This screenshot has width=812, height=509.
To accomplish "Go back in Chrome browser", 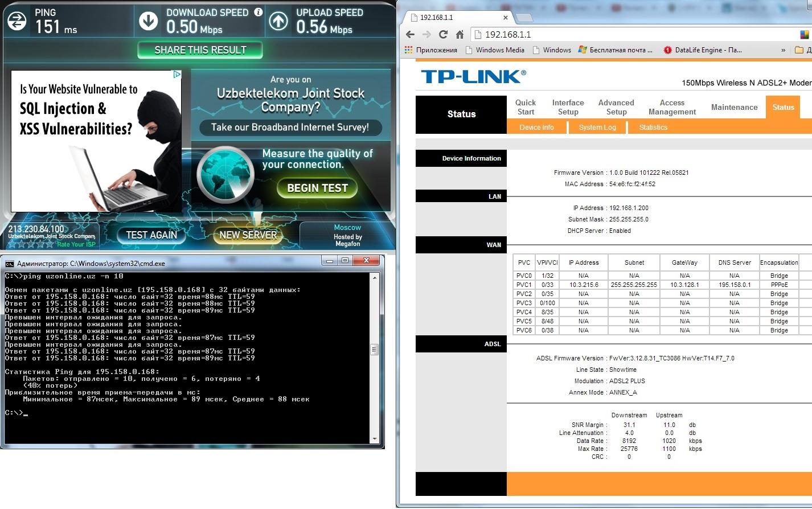I will [x=409, y=35].
